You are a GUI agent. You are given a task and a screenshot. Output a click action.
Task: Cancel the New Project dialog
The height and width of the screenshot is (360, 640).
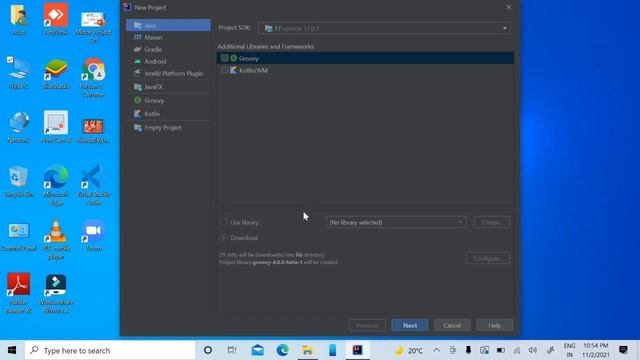452,325
